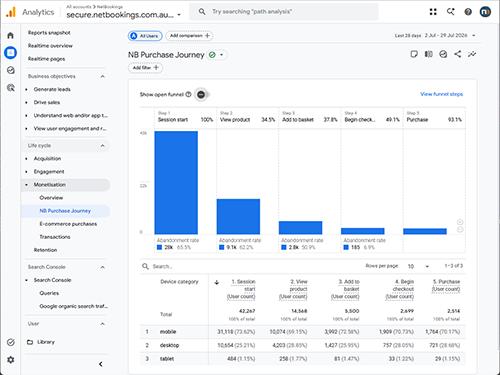Open the Admin gear icon
This screenshot has height=375, width=500.
coord(11,360)
